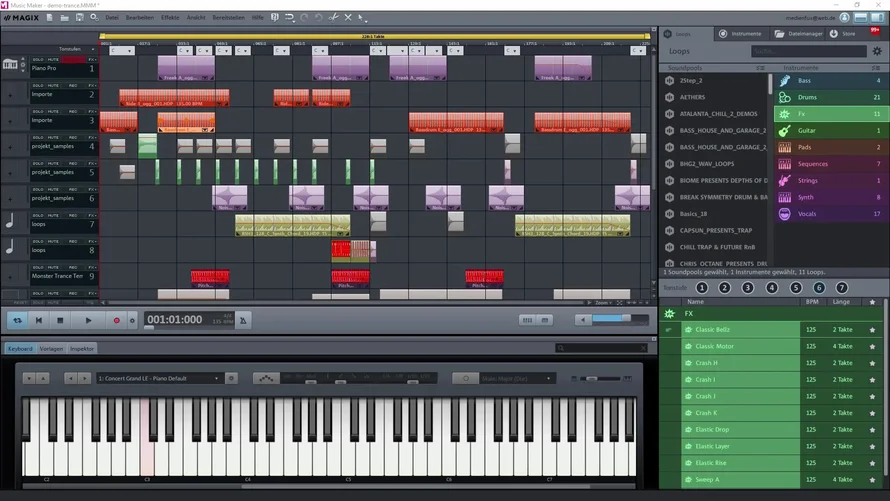Open the Concert Grand LE preset dropdown
The height and width of the screenshot is (501, 890).
[159, 378]
